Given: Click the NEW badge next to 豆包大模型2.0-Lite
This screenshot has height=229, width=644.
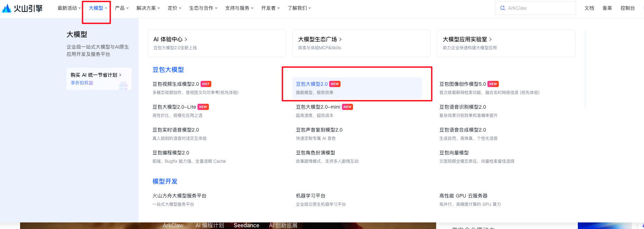Looking at the screenshot, I should (x=203, y=107).
